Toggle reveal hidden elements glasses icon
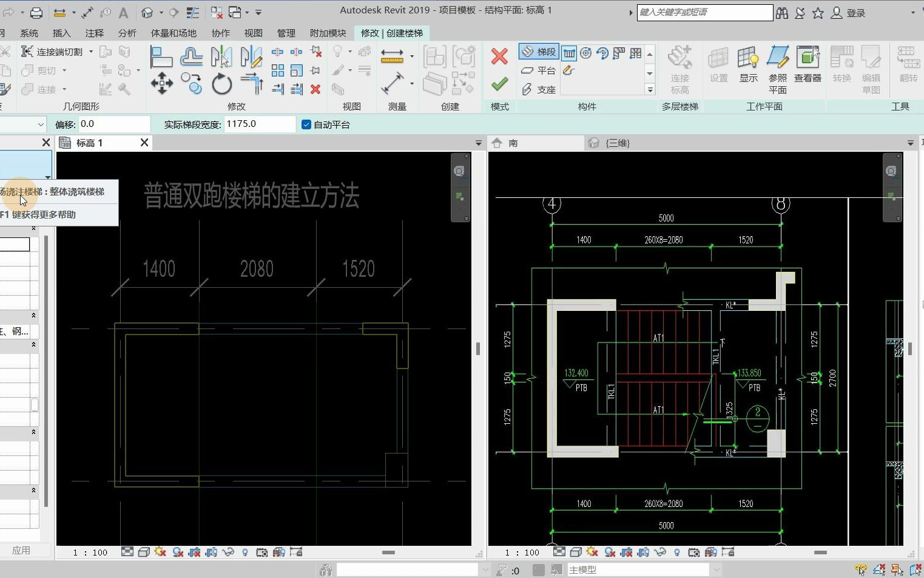 pos(229,552)
